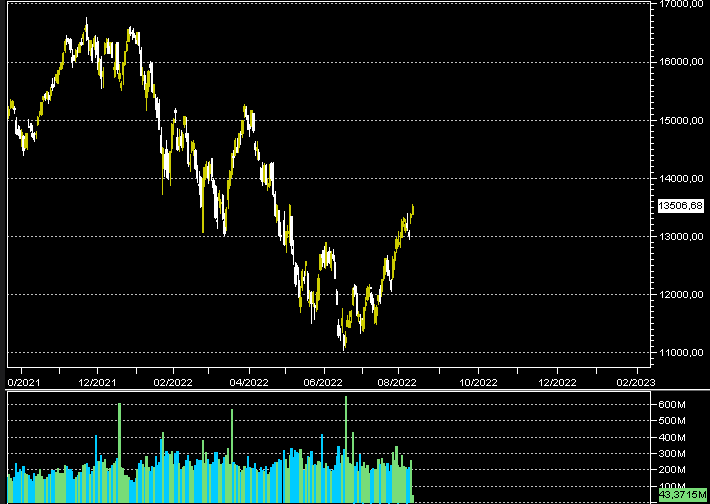Click the 04/2022 date axis label
Image resolution: width=710 pixels, height=504 pixels.
coord(249,383)
